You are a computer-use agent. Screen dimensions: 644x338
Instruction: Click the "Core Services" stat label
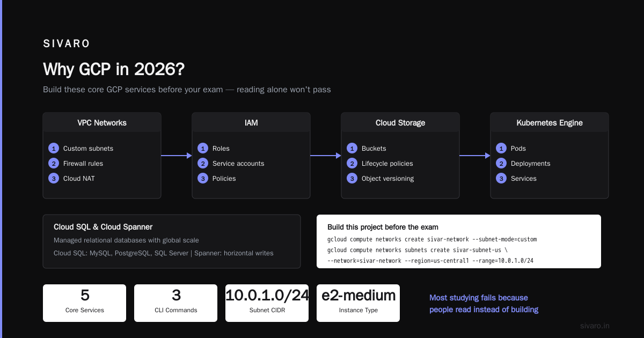point(85,310)
